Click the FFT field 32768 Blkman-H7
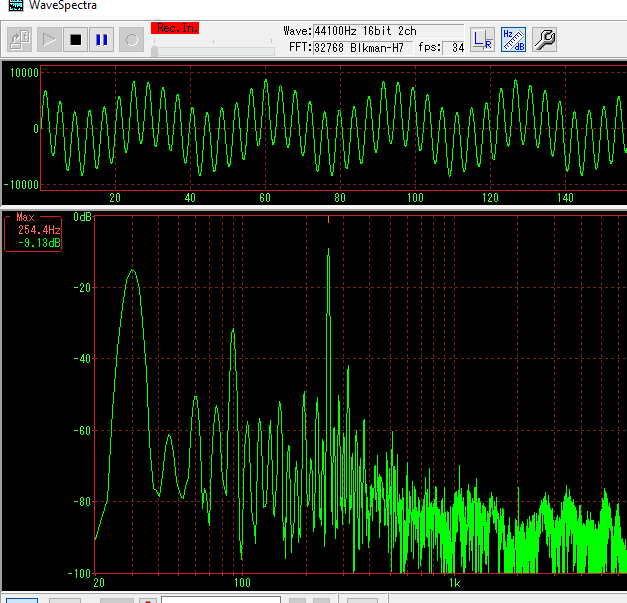Screen dimensions: 627x603 click(363, 48)
